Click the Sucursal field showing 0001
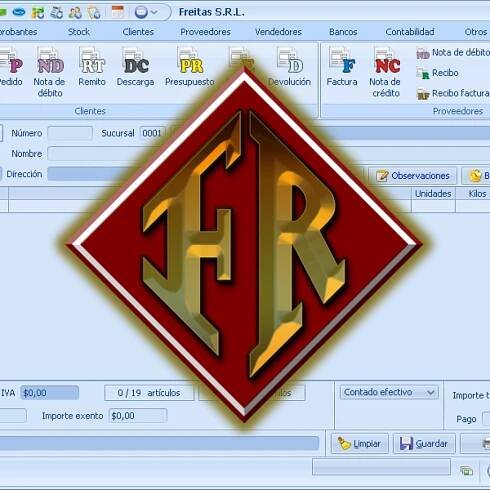 point(152,133)
